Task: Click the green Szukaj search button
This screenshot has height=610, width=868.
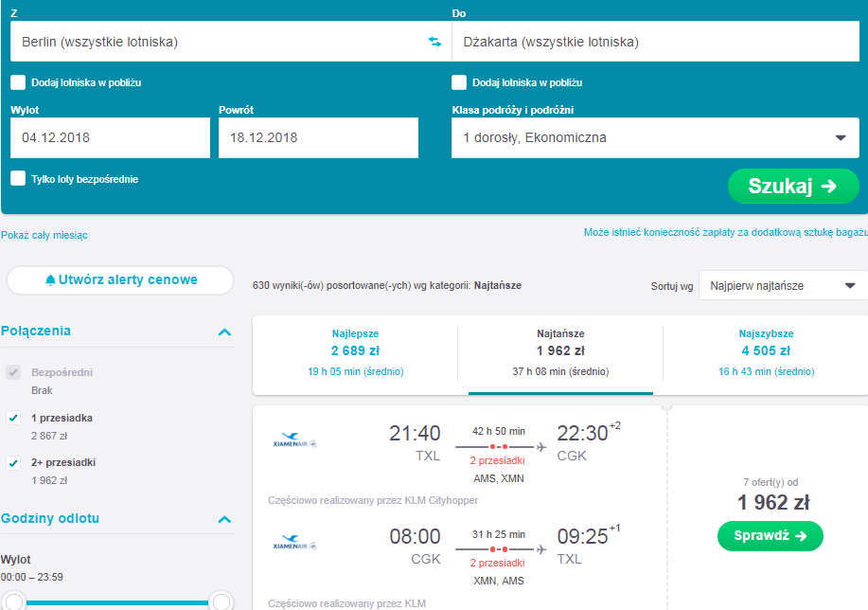Action: click(793, 187)
